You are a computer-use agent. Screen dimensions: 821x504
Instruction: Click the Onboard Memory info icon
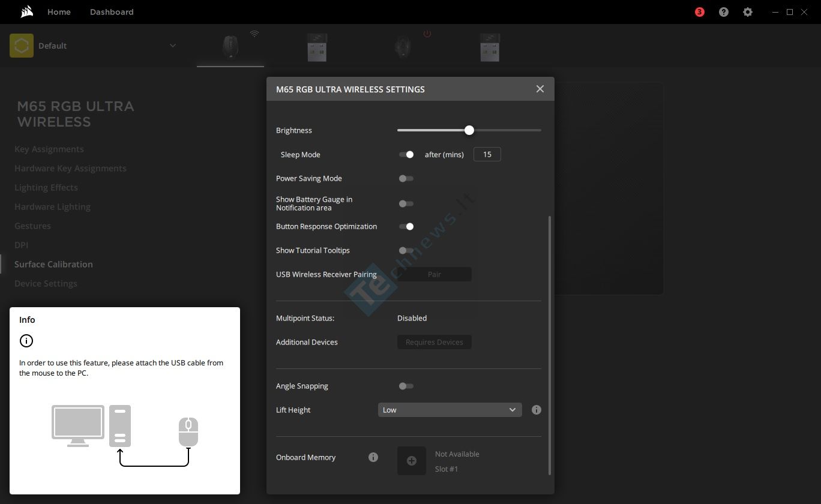coord(373,457)
